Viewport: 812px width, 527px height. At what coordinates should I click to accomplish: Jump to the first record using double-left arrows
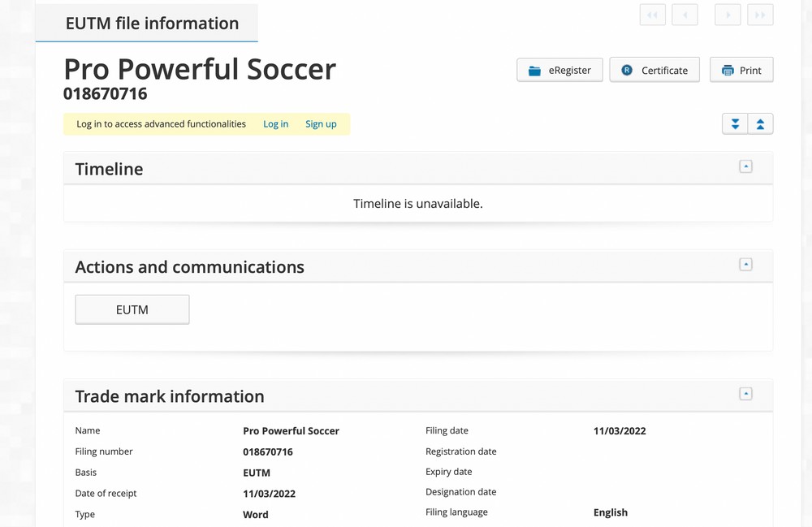coord(653,15)
